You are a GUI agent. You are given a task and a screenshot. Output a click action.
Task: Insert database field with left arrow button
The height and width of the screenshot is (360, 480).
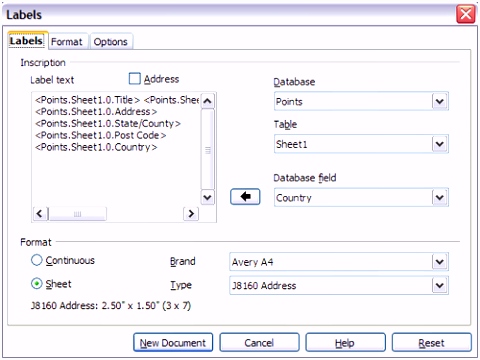click(245, 197)
